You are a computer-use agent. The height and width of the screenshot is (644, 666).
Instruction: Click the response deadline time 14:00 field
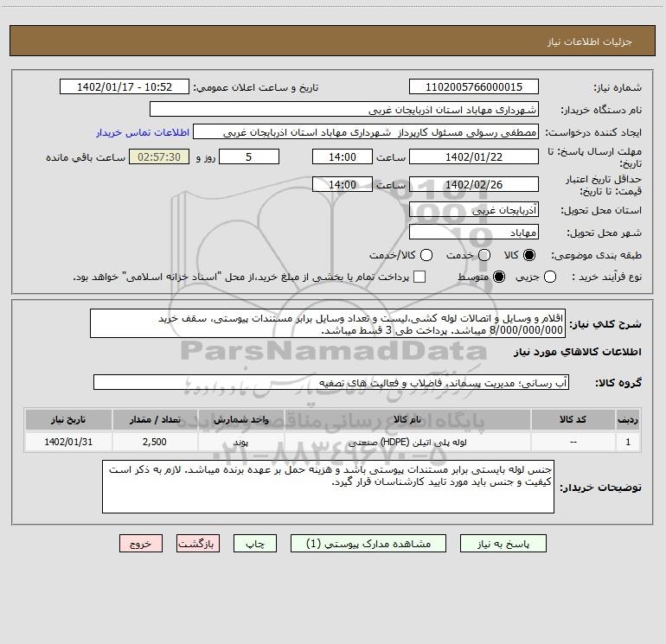pyautogui.click(x=343, y=157)
